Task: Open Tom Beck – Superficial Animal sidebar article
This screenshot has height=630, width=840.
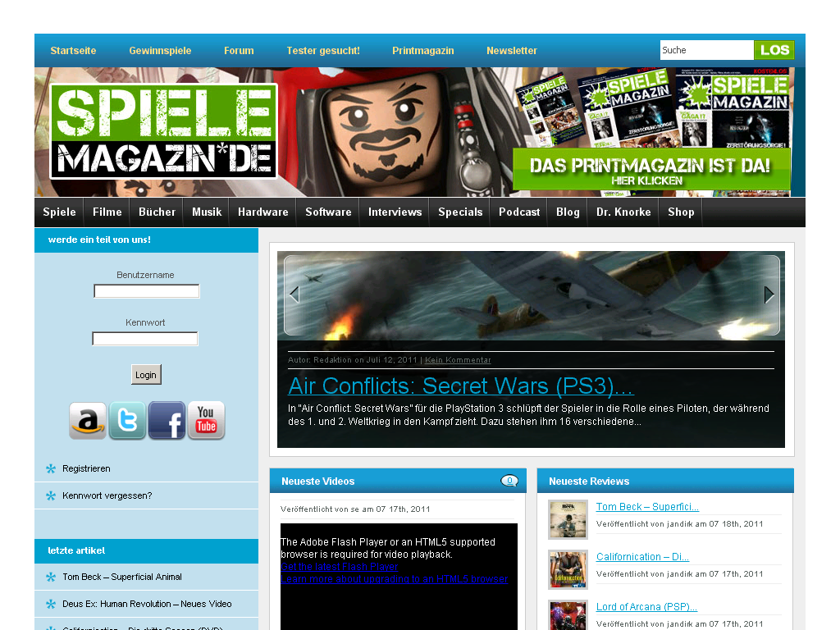Action: pyautogui.click(x=122, y=577)
